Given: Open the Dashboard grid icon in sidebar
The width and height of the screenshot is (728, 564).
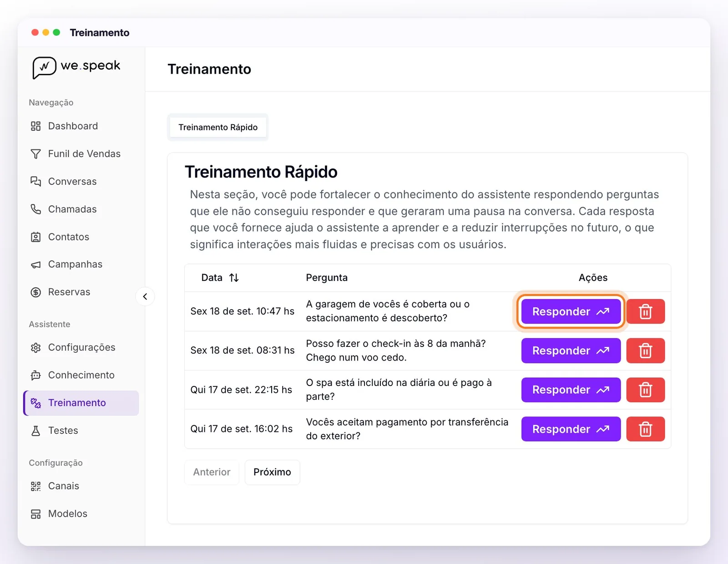Looking at the screenshot, I should click(x=35, y=126).
